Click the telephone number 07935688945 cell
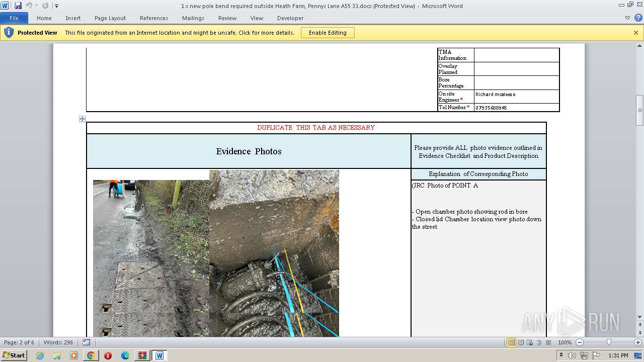 [x=517, y=108]
